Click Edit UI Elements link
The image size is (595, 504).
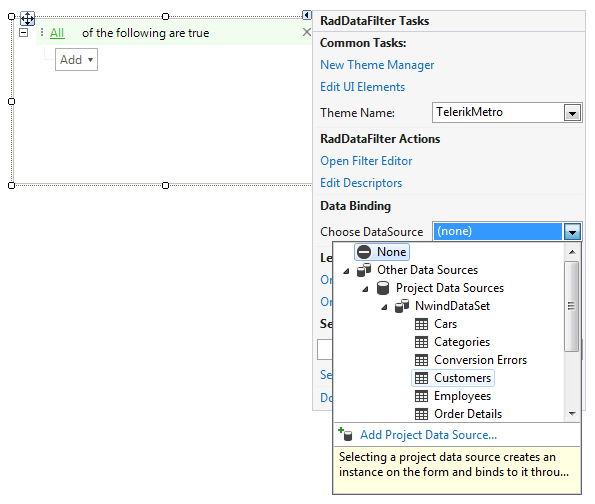(x=362, y=87)
